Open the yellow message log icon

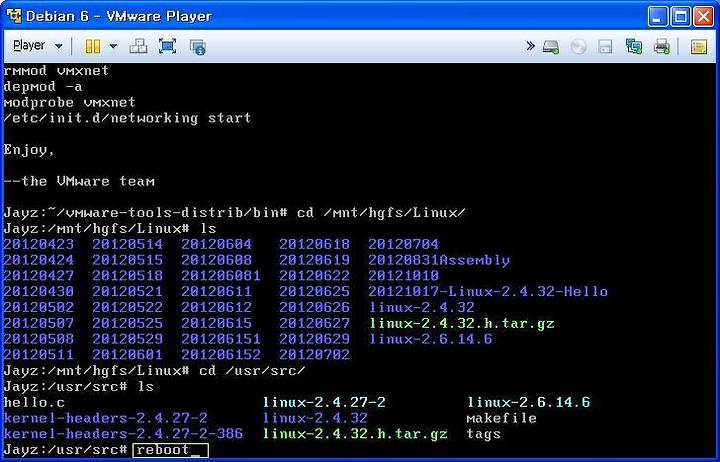click(x=698, y=46)
